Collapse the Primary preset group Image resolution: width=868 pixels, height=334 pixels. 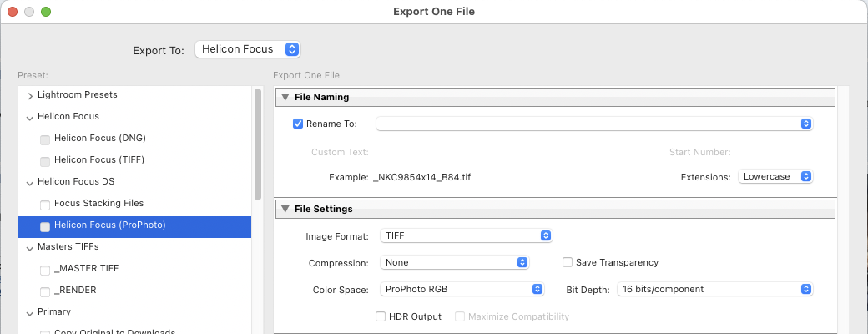point(30,313)
